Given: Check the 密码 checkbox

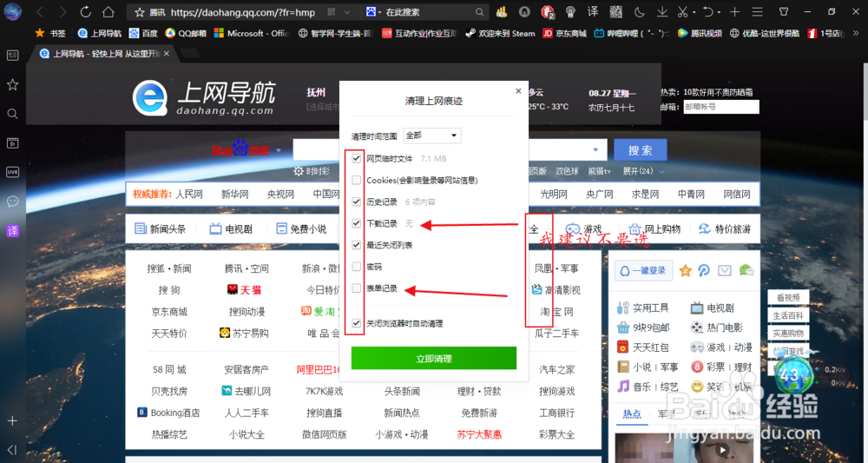Looking at the screenshot, I should click(357, 267).
